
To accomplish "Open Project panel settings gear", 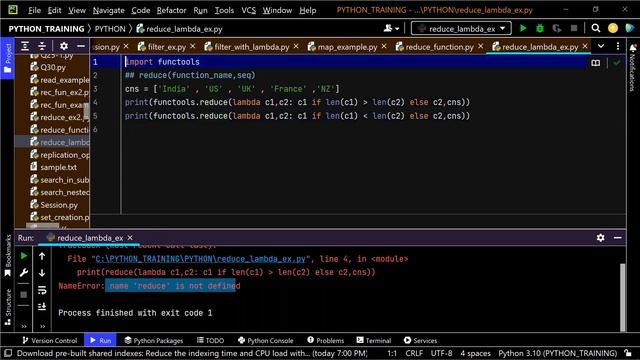I will pyautogui.click(x=64, y=46).
